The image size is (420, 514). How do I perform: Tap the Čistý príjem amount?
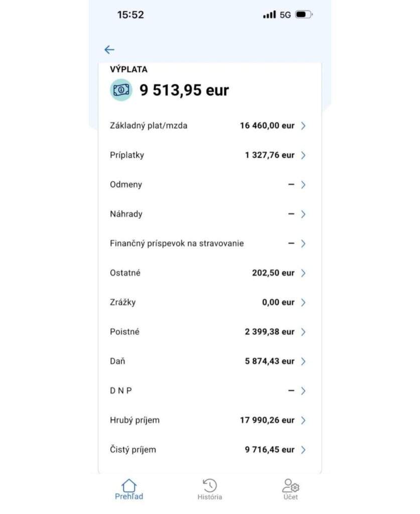269,450
